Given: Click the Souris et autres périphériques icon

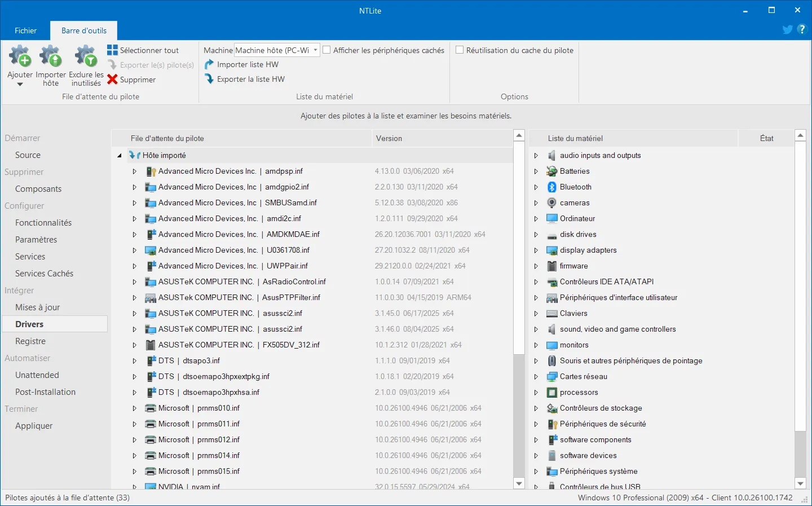Looking at the screenshot, I should coord(552,360).
